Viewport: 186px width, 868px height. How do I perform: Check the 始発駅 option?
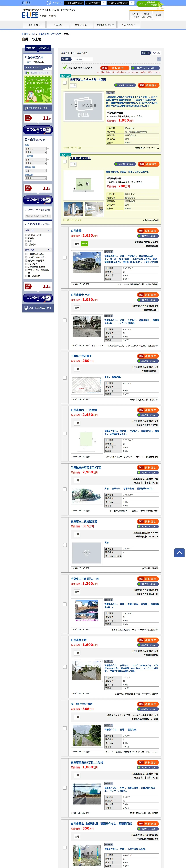pos(26,238)
